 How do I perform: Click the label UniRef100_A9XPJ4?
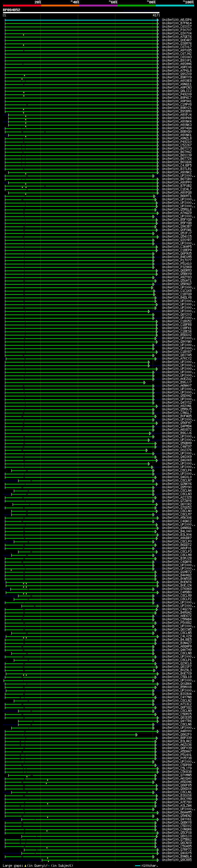(x=176, y=115)
